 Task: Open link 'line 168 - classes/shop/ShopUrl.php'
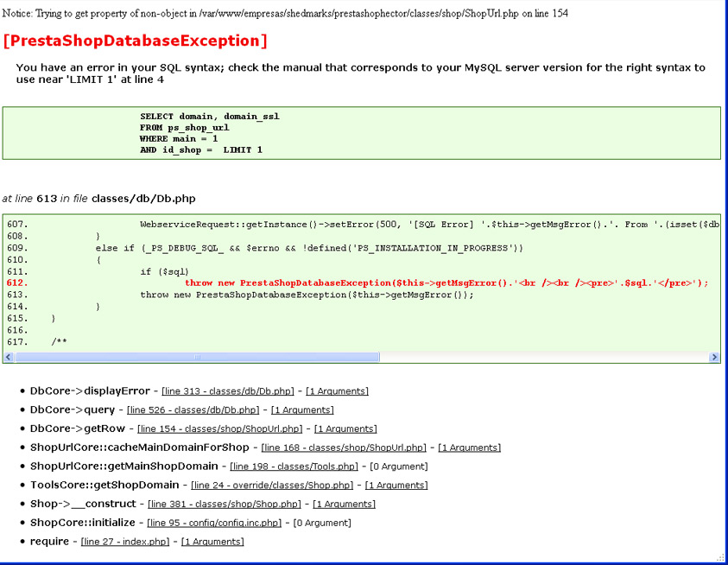click(x=344, y=448)
